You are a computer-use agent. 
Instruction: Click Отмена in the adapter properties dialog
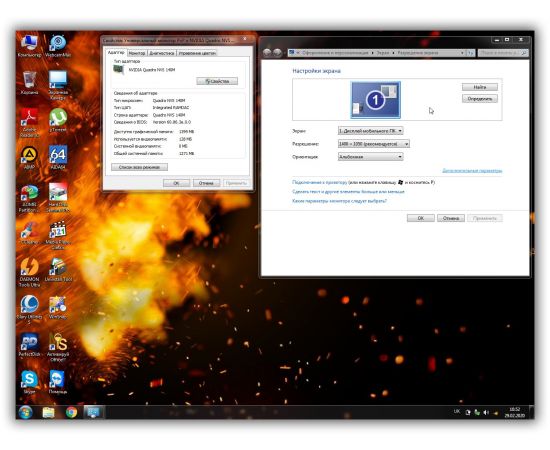point(206,183)
